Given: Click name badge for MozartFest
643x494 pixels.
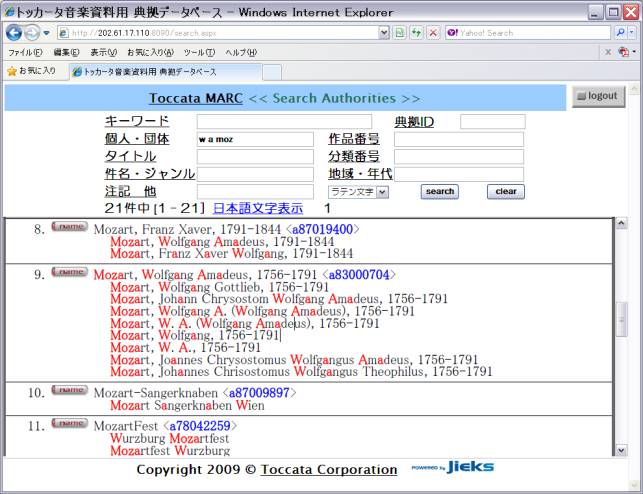Looking at the screenshot, I should [69, 423].
